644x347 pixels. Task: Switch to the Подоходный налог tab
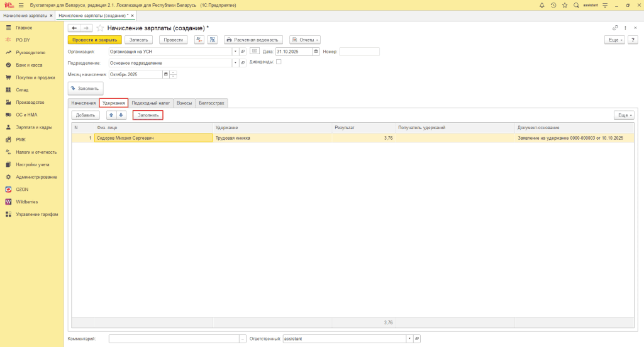(x=151, y=103)
